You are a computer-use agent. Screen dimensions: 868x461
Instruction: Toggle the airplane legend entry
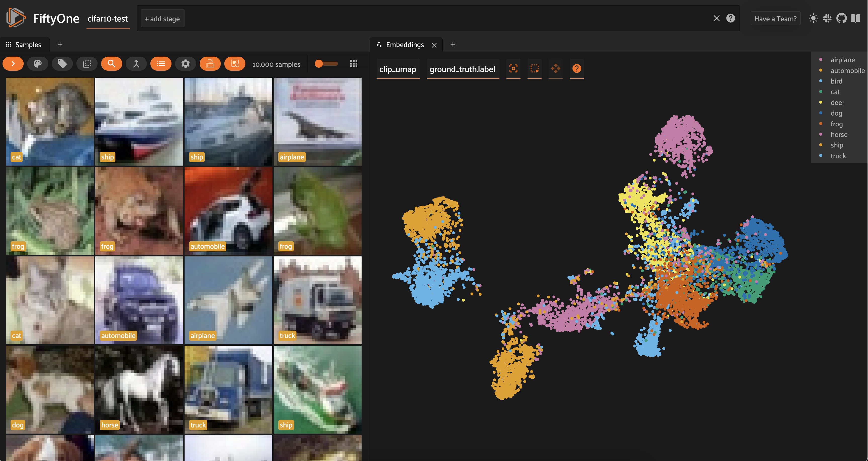click(x=842, y=60)
